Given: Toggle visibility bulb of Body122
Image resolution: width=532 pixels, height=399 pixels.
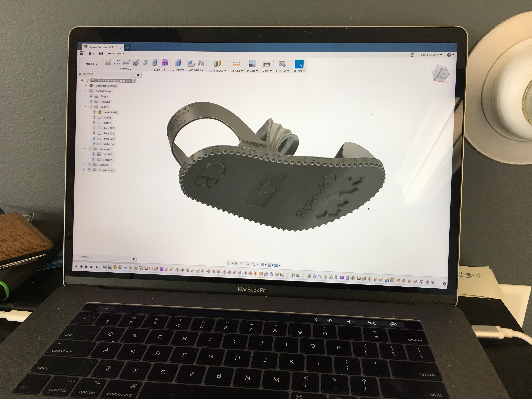Looking at the screenshot, I should point(94,133).
